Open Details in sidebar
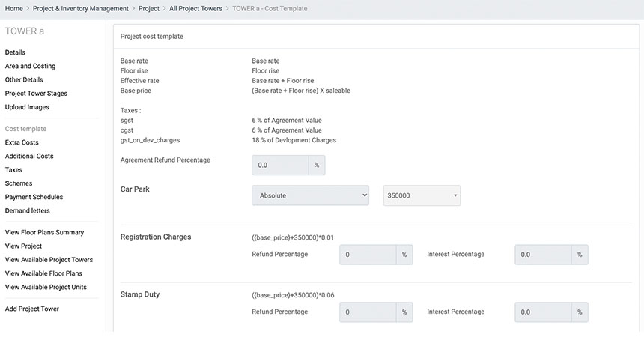The width and height of the screenshot is (644, 364). click(x=15, y=52)
